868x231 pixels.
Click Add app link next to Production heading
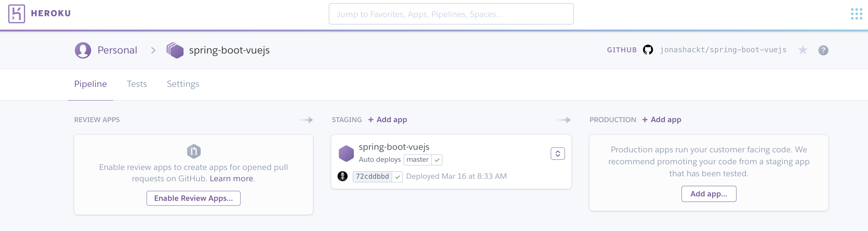666,120
